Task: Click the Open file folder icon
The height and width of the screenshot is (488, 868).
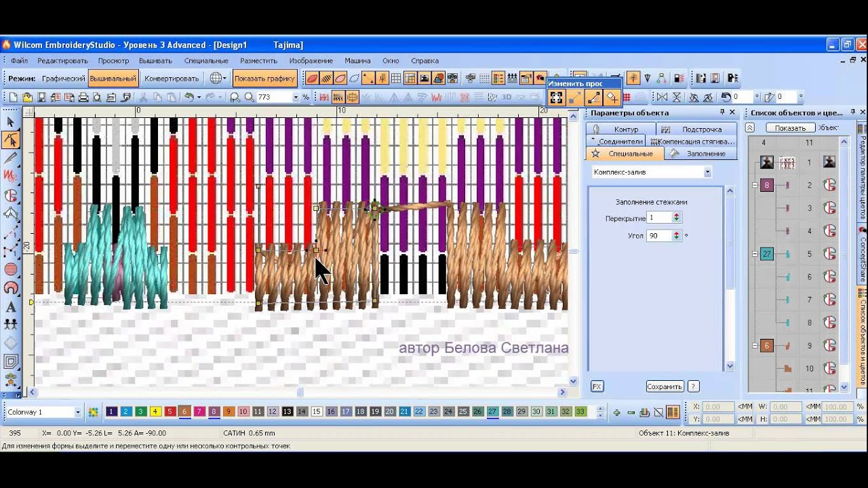Action: [x=28, y=97]
